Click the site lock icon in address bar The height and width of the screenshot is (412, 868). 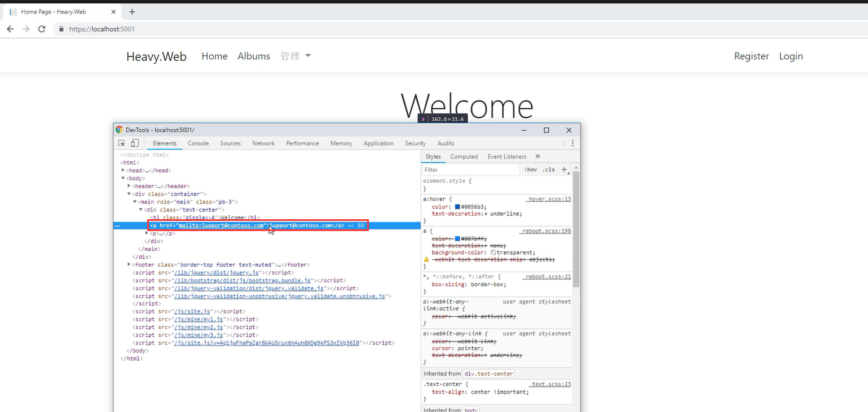pyautogui.click(x=61, y=29)
